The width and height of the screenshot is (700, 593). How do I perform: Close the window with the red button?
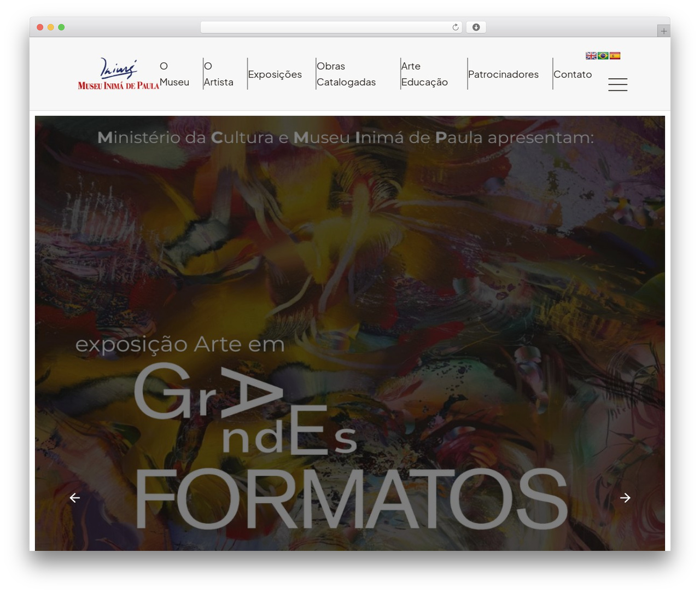[x=40, y=27]
